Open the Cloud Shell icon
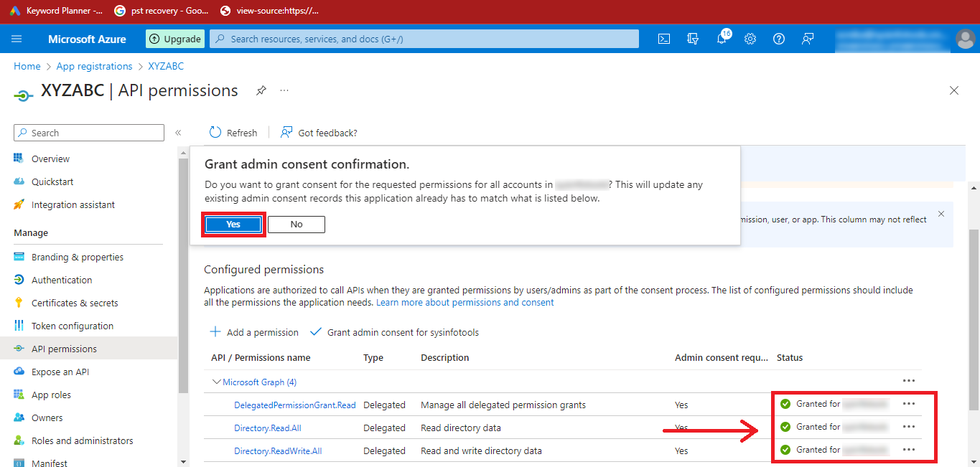This screenshot has height=467, width=980. pyautogui.click(x=664, y=39)
